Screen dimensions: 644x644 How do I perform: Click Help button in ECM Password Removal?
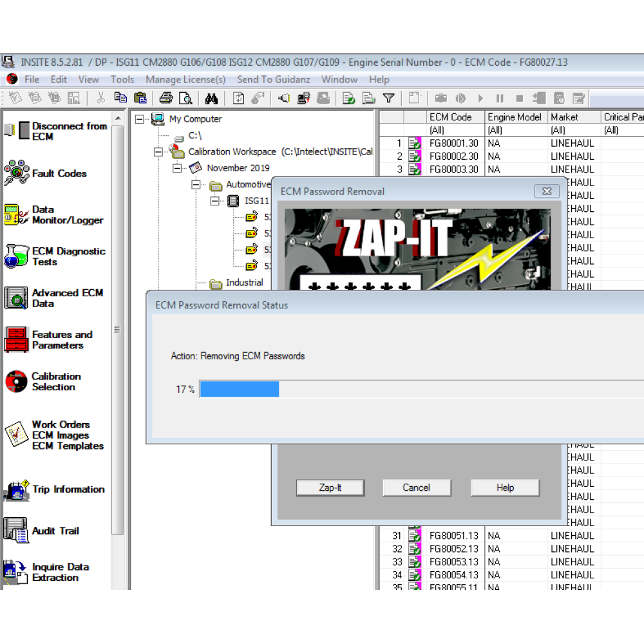coord(505,488)
